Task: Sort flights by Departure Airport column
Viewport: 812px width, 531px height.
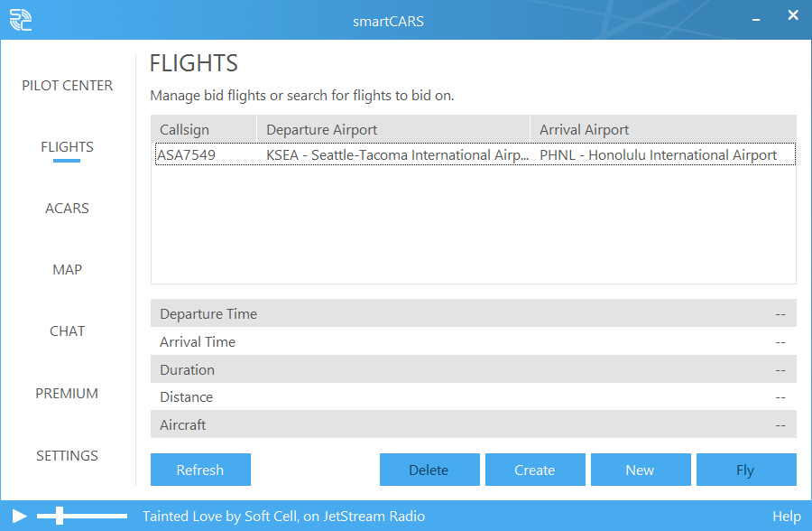Action: [x=392, y=129]
